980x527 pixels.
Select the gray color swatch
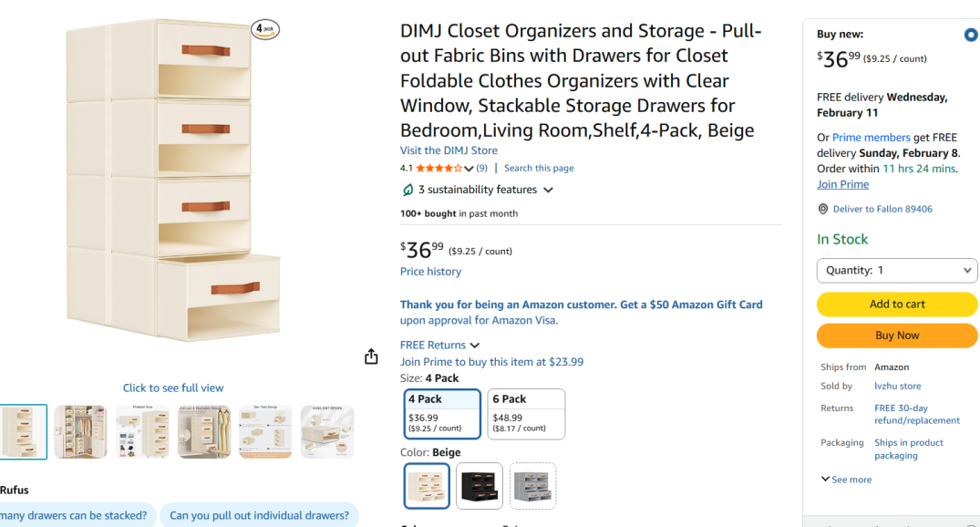[x=532, y=486]
